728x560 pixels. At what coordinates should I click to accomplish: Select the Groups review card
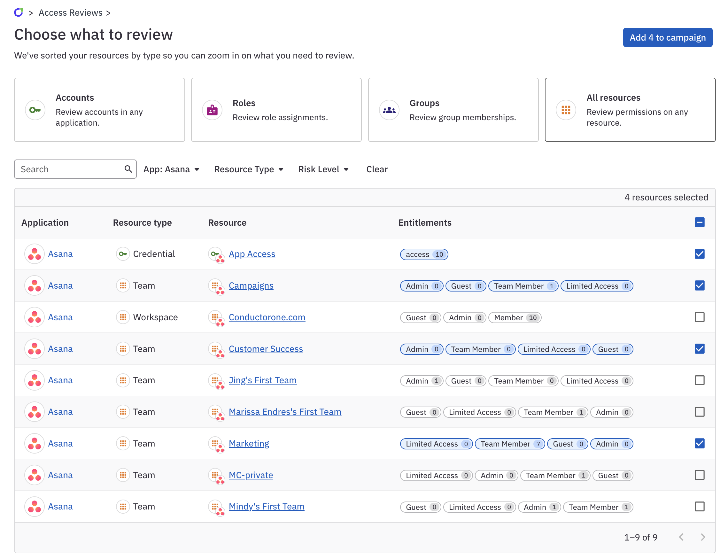tap(453, 110)
